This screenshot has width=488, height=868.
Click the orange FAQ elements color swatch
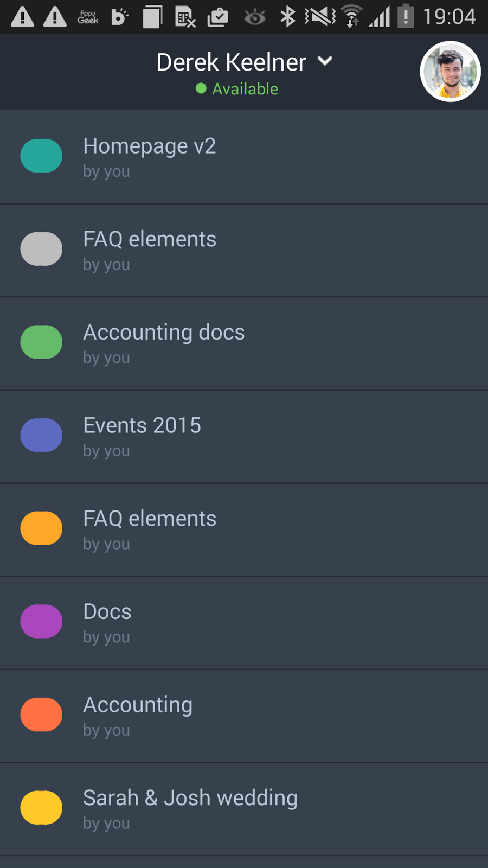(41, 528)
